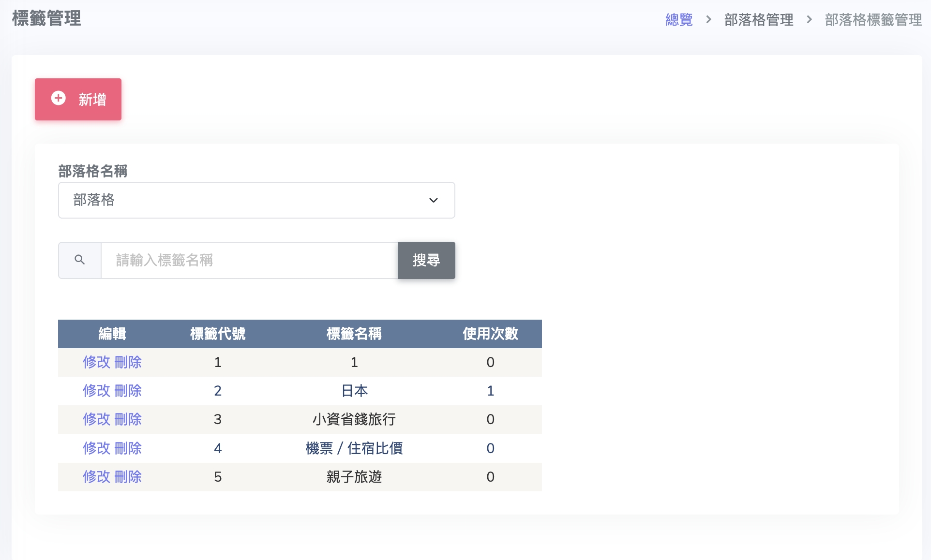This screenshot has width=931, height=560.
Task: Click 修改 for 機票 / 住宿比價
Action: click(x=97, y=448)
